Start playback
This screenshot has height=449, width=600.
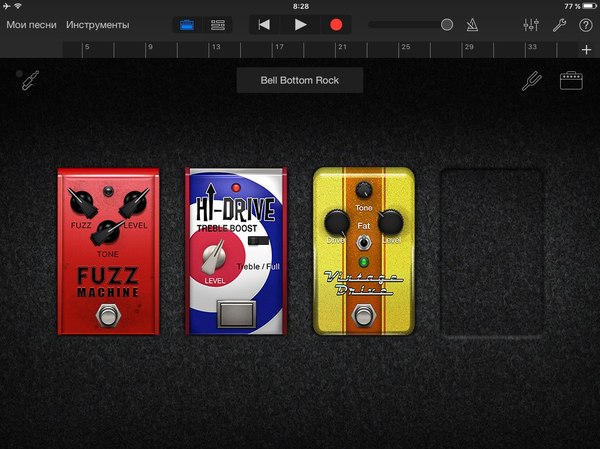pos(300,24)
